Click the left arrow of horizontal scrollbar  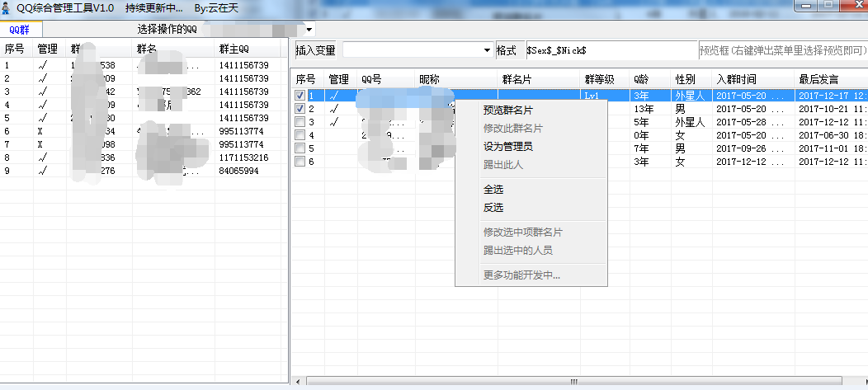(x=298, y=381)
